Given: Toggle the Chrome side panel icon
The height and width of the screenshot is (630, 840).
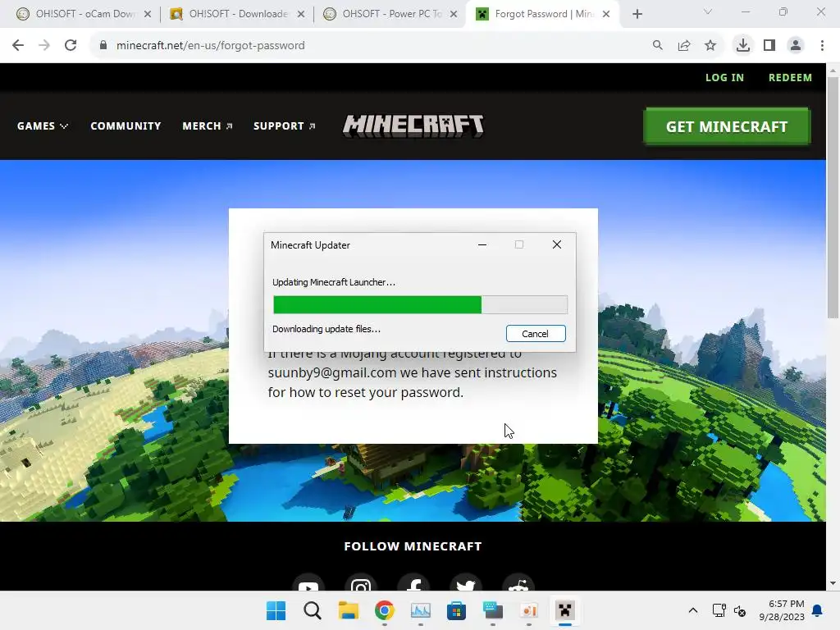Looking at the screenshot, I should [x=769, y=45].
